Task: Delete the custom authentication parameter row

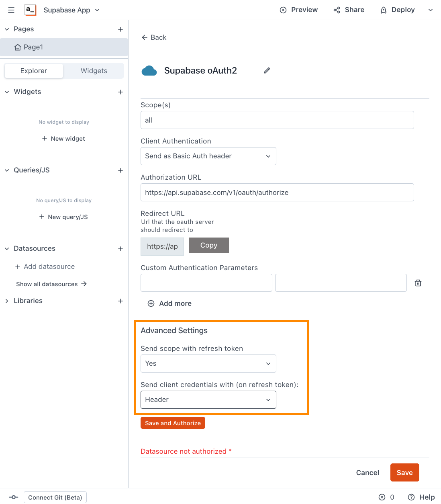Action: click(x=418, y=283)
